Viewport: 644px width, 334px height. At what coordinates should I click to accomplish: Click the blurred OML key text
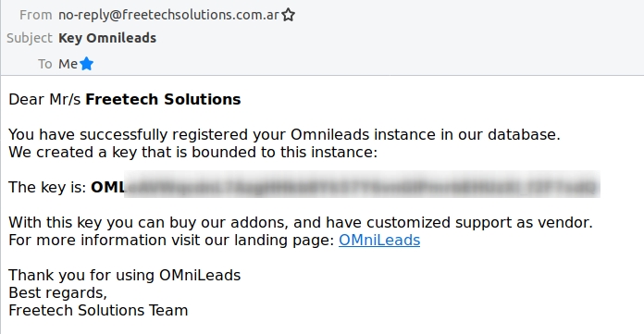(362, 185)
